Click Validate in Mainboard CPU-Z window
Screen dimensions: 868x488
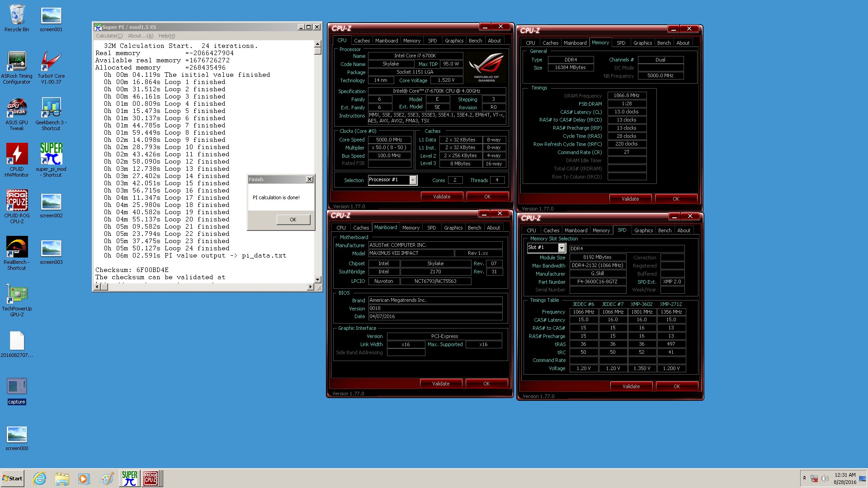click(x=441, y=384)
